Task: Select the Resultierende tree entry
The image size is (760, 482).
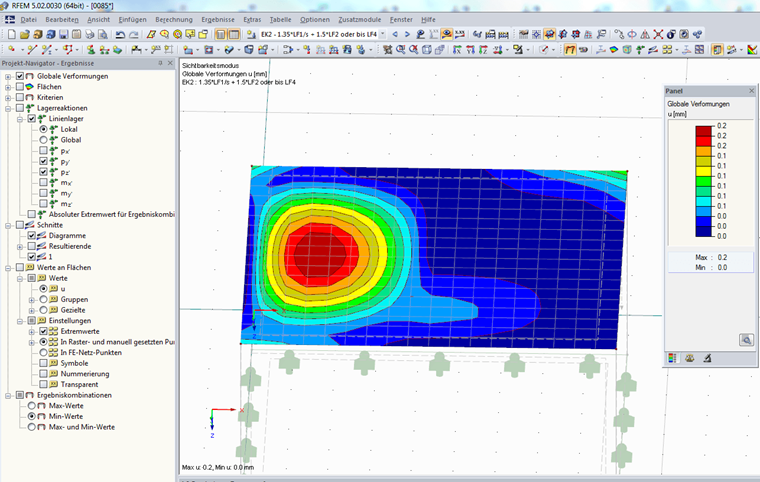Action: [x=70, y=246]
